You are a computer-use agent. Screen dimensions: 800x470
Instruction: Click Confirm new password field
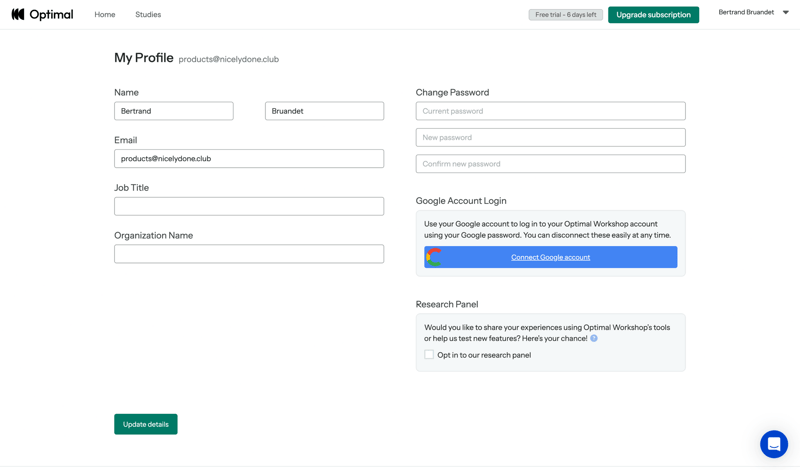[x=551, y=164]
